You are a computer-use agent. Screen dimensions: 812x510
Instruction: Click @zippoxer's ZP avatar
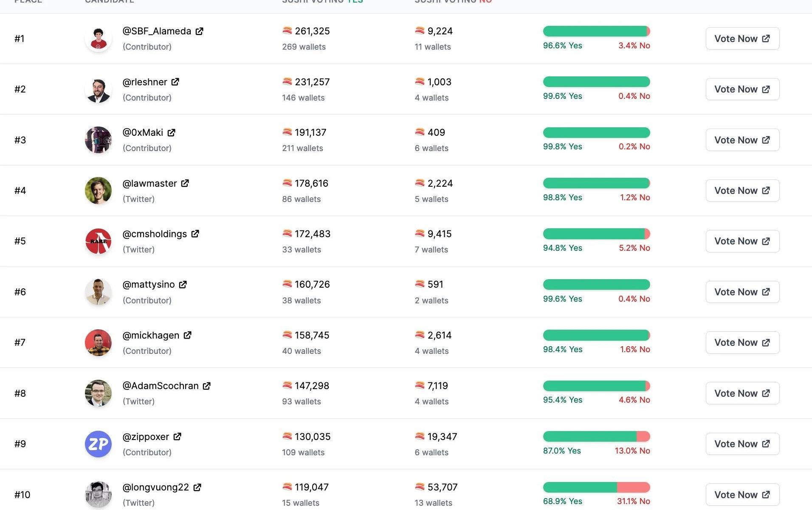pos(98,444)
